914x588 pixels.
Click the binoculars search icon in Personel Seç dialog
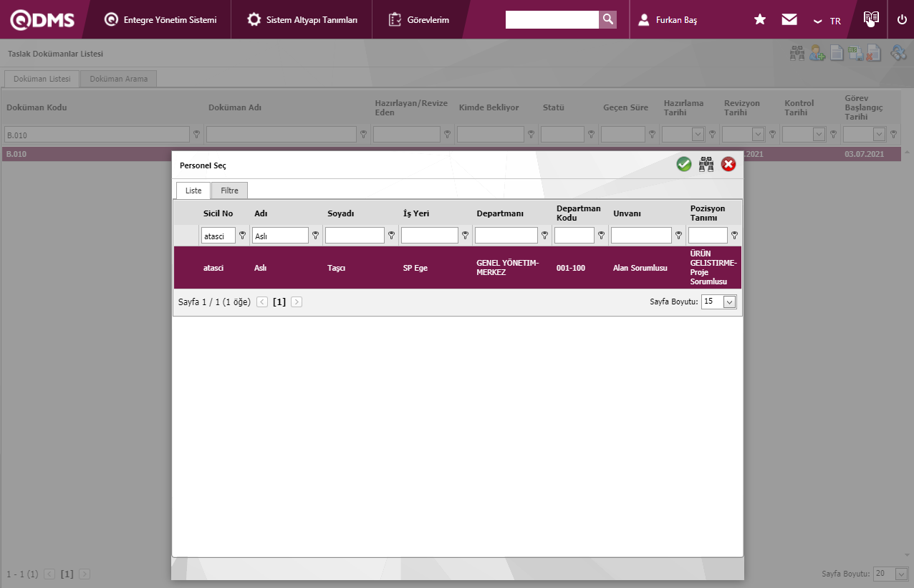click(x=706, y=165)
